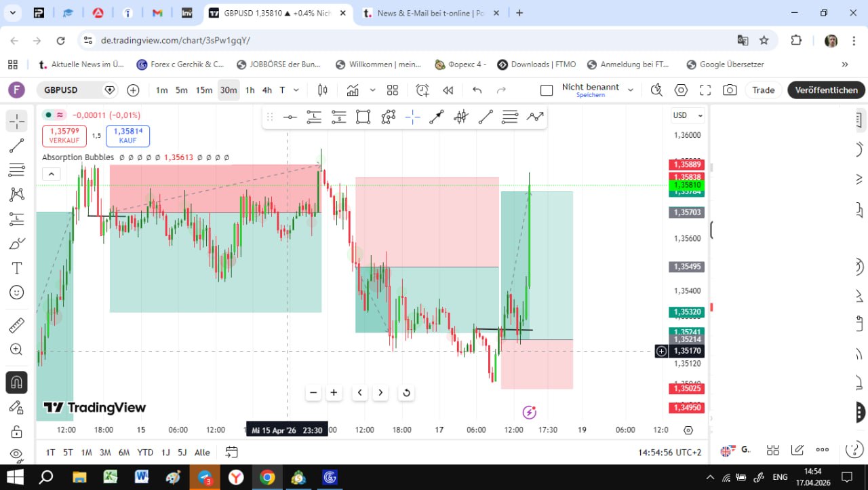Enter fullscreen mode
The height and width of the screenshot is (490, 868).
coord(705,90)
